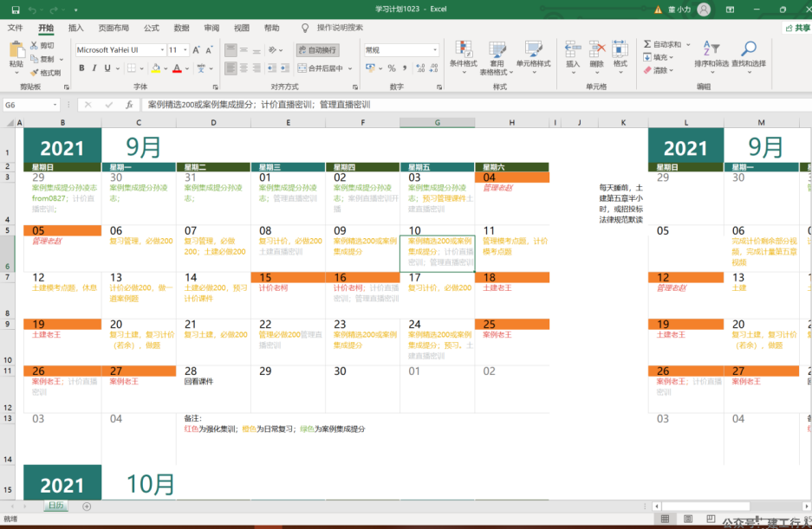Viewport: 812px width, 529px height.
Task: Open the font name dropdown
Action: (163, 50)
